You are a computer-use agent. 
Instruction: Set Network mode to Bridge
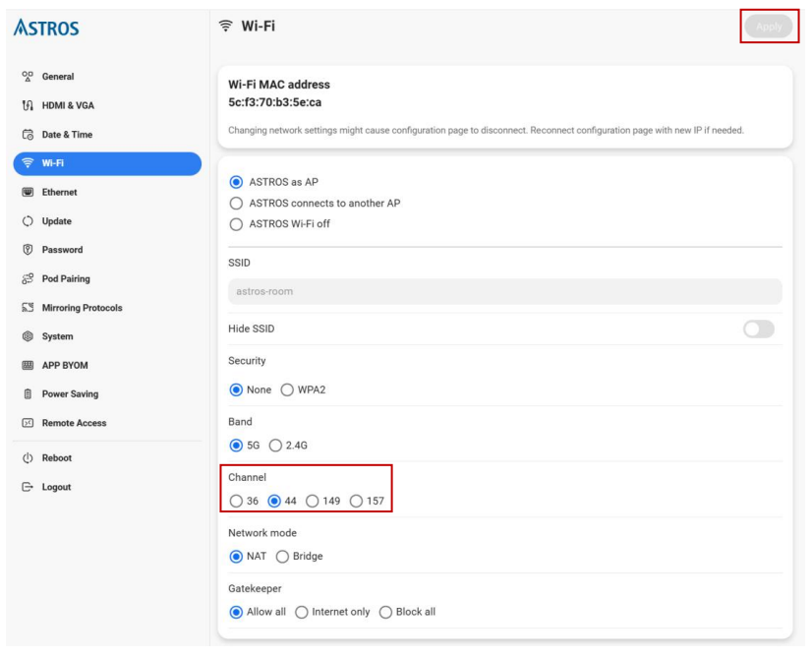(x=282, y=557)
